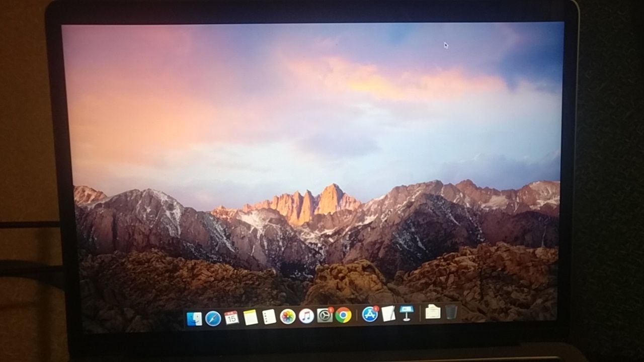Open iTunes music app
Image resolution: width=644 pixels, height=362 pixels.
(306, 316)
